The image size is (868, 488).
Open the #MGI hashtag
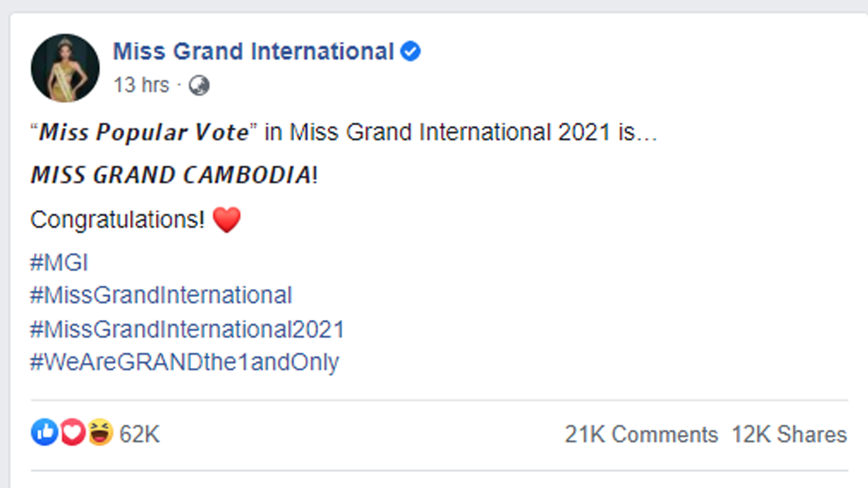click(x=59, y=263)
